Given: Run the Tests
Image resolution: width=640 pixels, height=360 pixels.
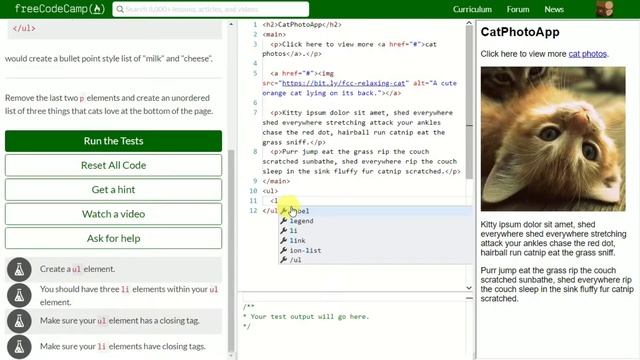Looking at the screenshot, I should [113, 141].
